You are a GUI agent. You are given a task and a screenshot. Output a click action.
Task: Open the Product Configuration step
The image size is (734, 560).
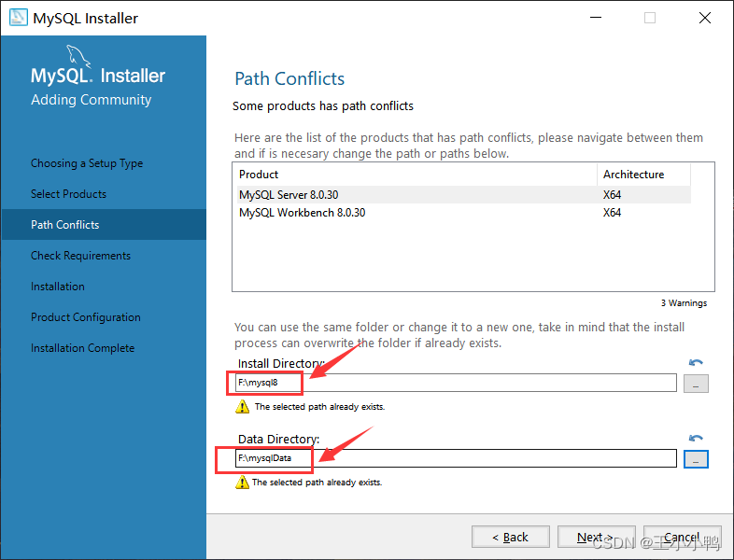coord(86,317)
